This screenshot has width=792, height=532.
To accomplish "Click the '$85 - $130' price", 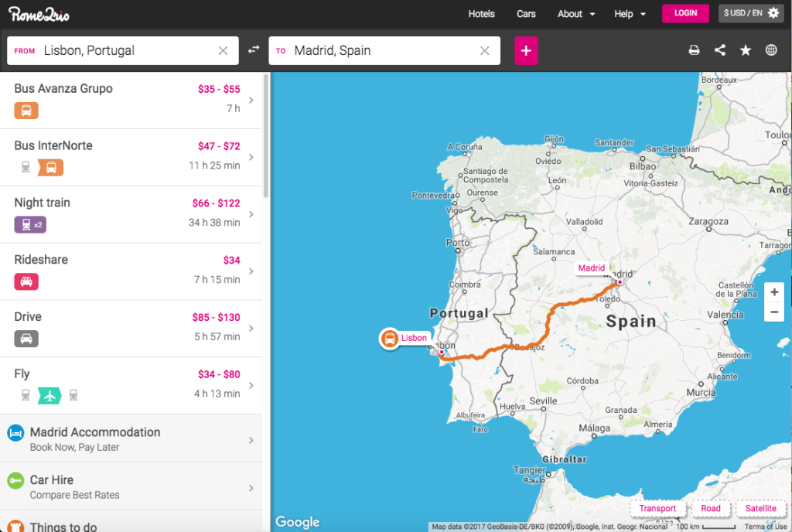I will click(217, 317).
